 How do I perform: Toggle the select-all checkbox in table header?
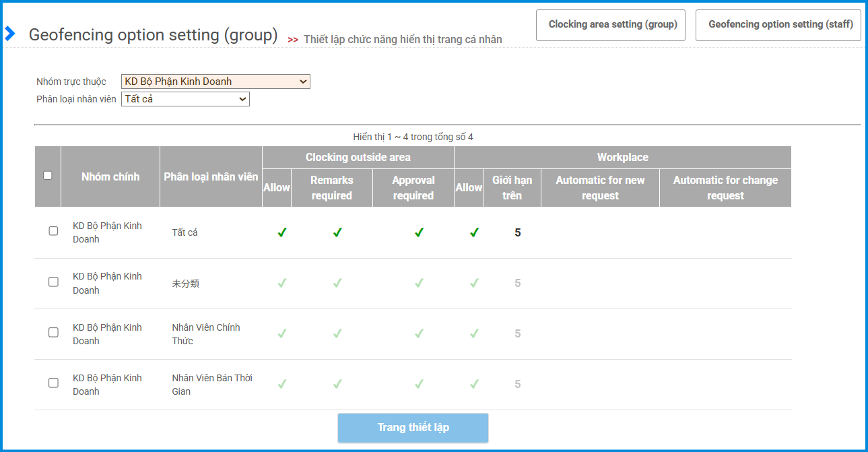pyautogui.click(x=48, y=176)
